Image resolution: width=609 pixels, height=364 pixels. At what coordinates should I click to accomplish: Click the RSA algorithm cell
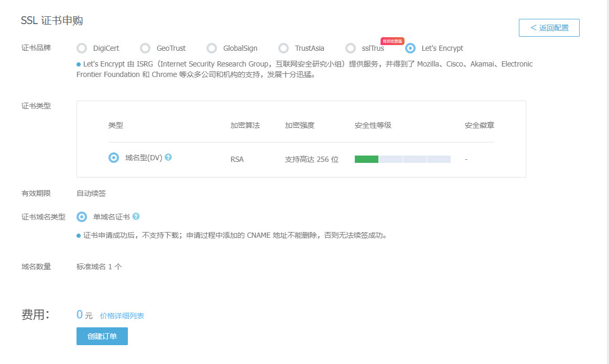pos(237,159)
